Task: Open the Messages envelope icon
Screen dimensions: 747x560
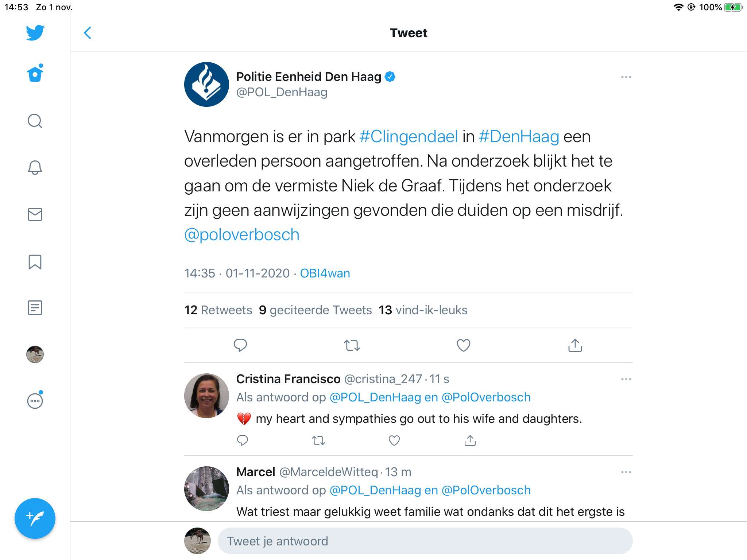Action: tap(35, 214)
